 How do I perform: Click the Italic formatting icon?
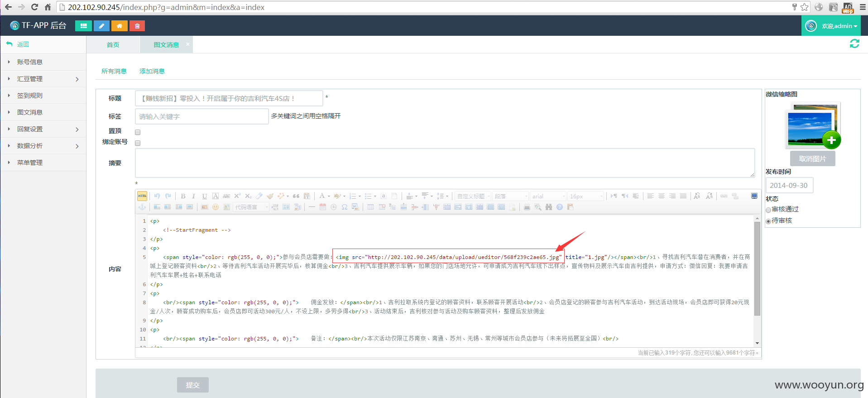coord(193,196)
